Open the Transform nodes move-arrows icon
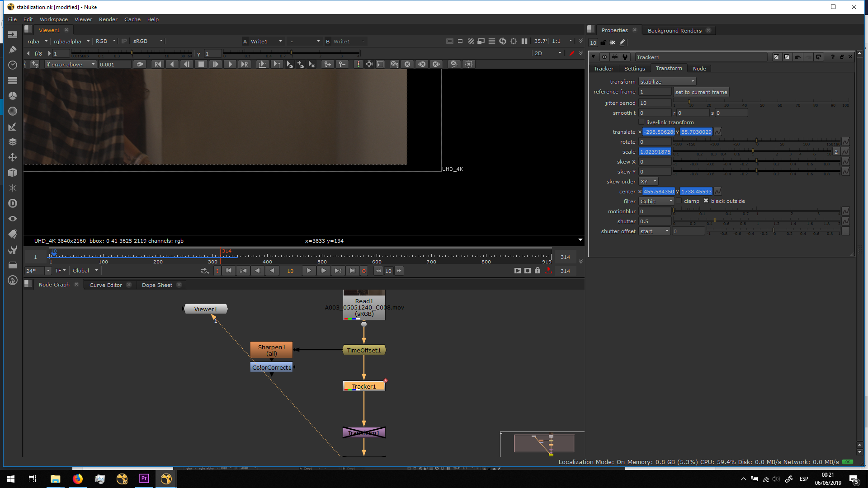 tap(13, 157)
